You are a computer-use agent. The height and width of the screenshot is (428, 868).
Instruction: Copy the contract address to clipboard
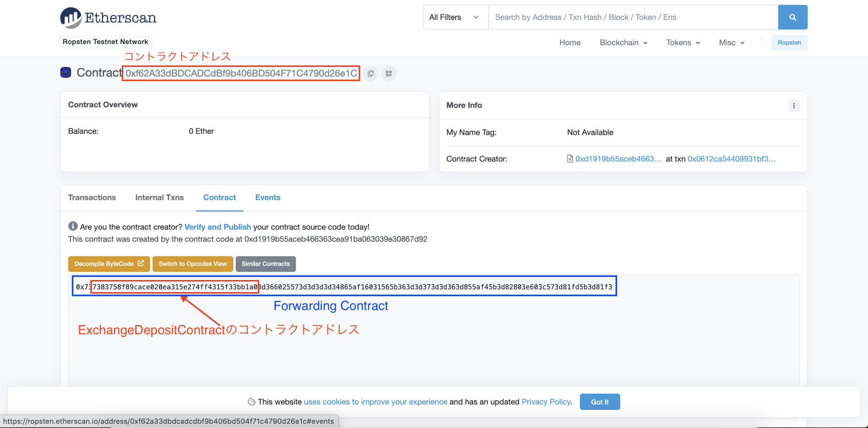pos(371,73)
